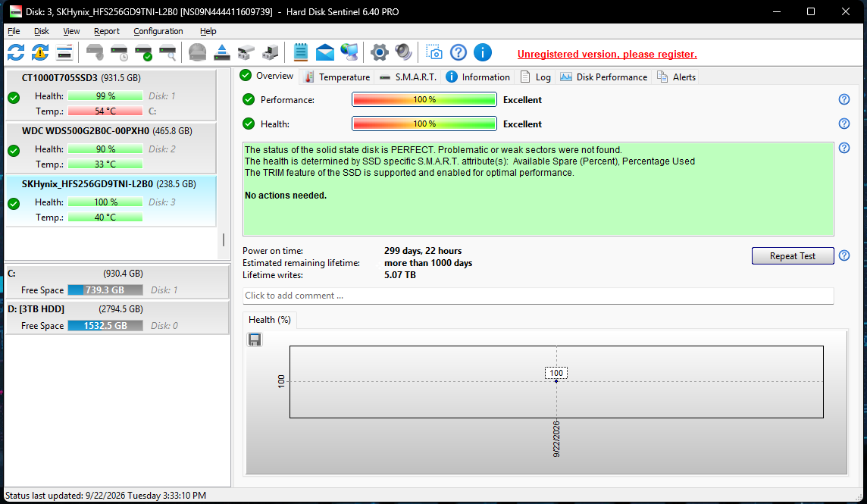Click the 90 % health bar of WDC disk
The width and height of the screenshot is (867, 504).
(x=105, y=149)
